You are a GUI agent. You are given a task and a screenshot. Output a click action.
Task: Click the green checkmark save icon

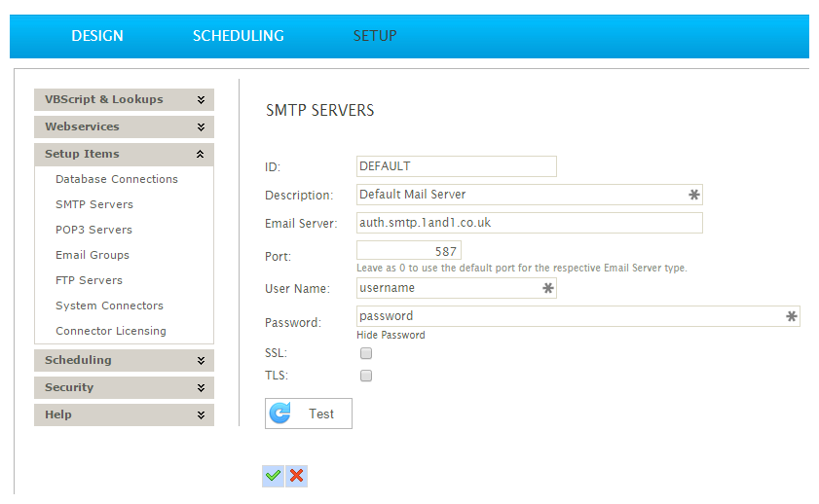pos(274,476)
